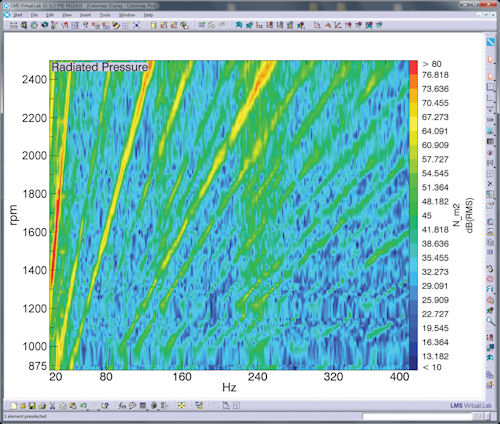Image resolution: width=500 pixels, height=424 pixels.
Task: Save with the floppy disk icon
Action: point(32,406)
